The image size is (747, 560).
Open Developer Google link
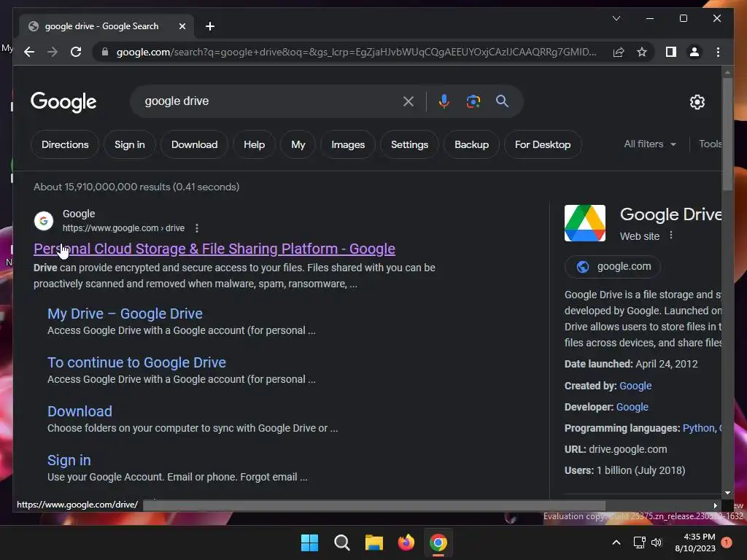[632, 407]
